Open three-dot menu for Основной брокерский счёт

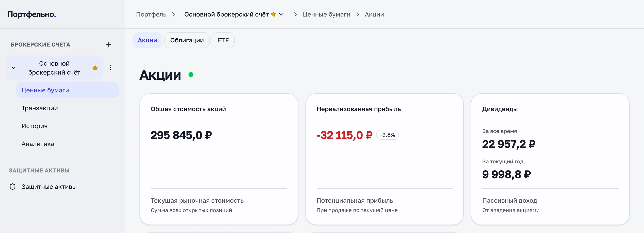point(110,68)
